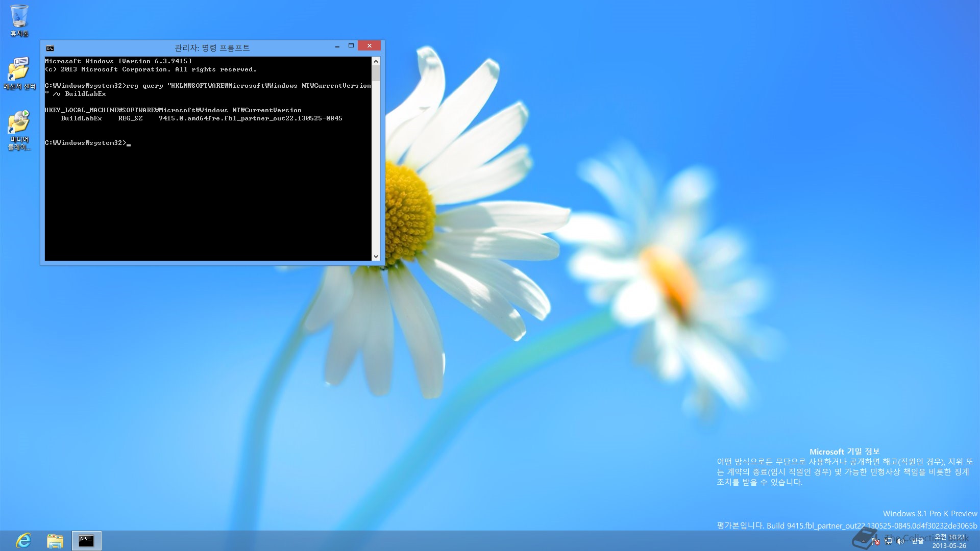980x551 pixels.
Task: Click the title bar text 관리자: 명령 프롬프트
Action: coord(212,48)
